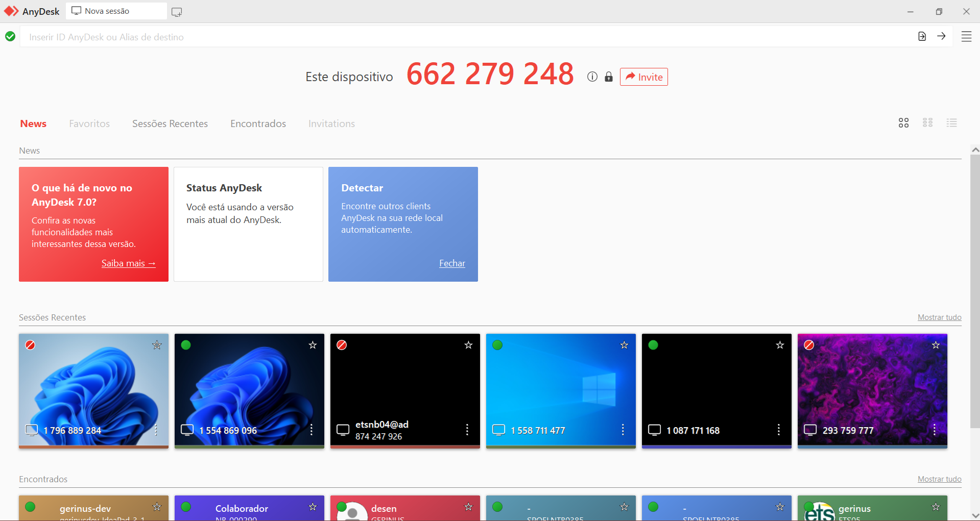Click monitor icon on 1 796 889 284
Screen dimensions: 980x521
coord(31,430)
